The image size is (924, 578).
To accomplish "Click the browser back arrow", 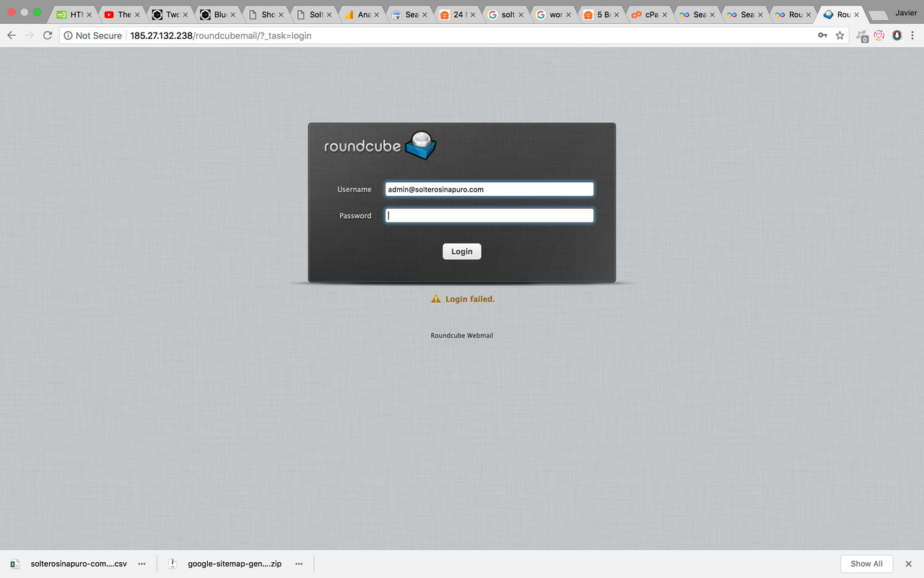I will [12, 35].
